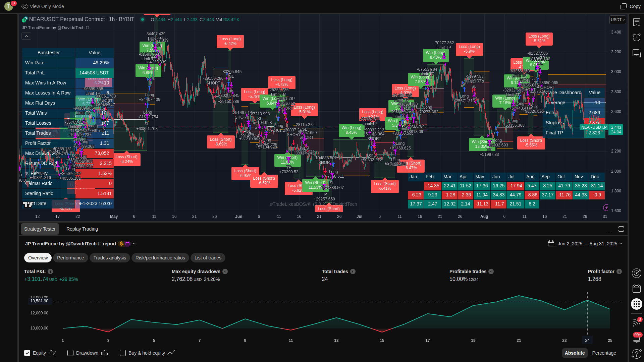Open the Trades analysis tab

[110, 258]
